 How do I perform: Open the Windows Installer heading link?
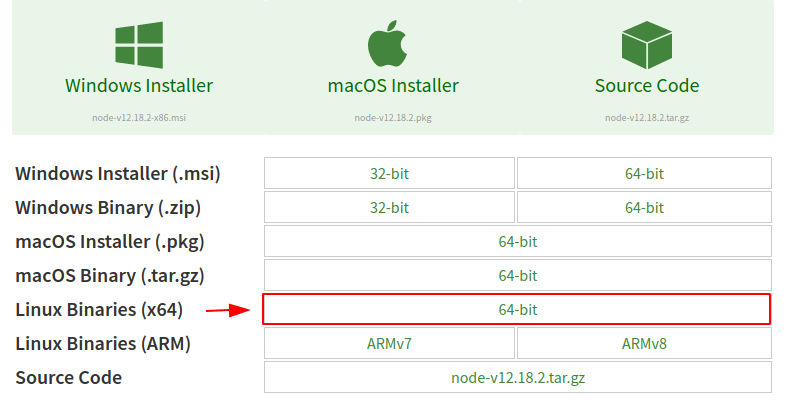point(139,86)
